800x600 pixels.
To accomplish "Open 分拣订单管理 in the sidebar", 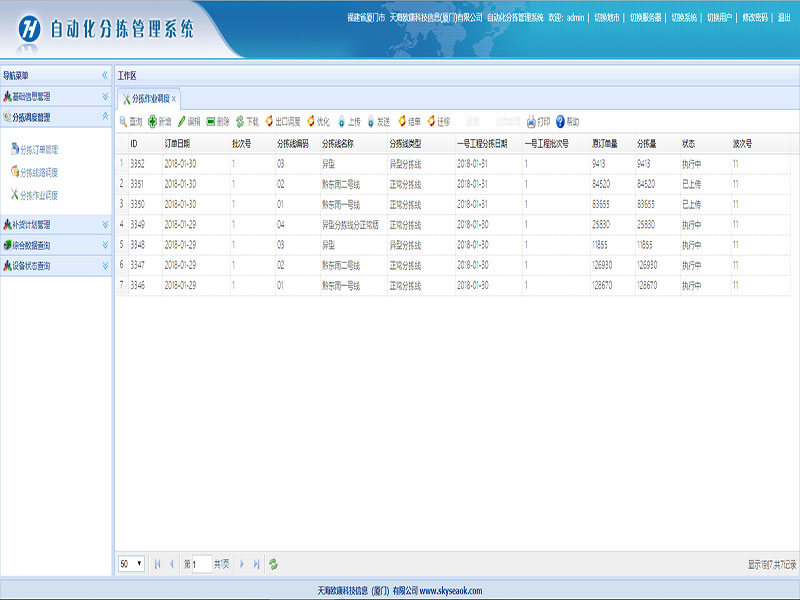I will pos(39,150).
